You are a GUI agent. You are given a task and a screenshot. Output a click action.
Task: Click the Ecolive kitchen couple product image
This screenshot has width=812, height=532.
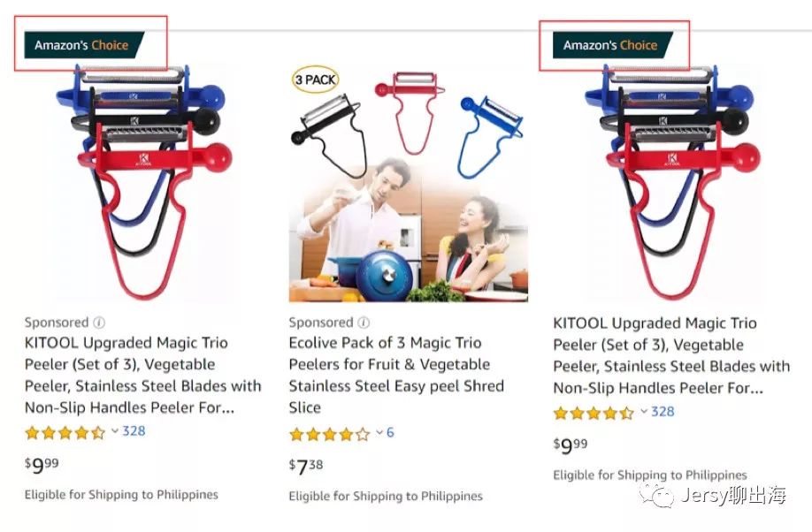(x=408, y=184)
